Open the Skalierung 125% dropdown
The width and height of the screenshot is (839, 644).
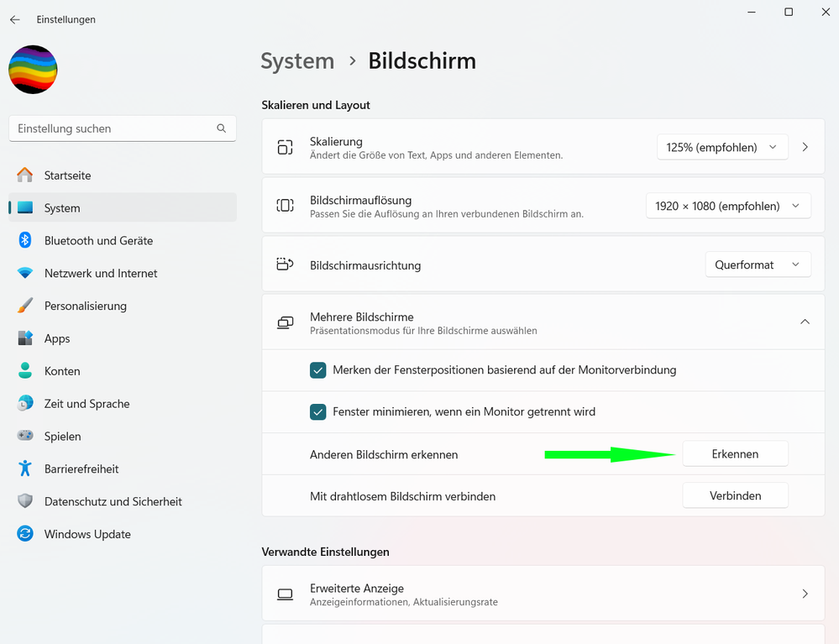point(722,147)
